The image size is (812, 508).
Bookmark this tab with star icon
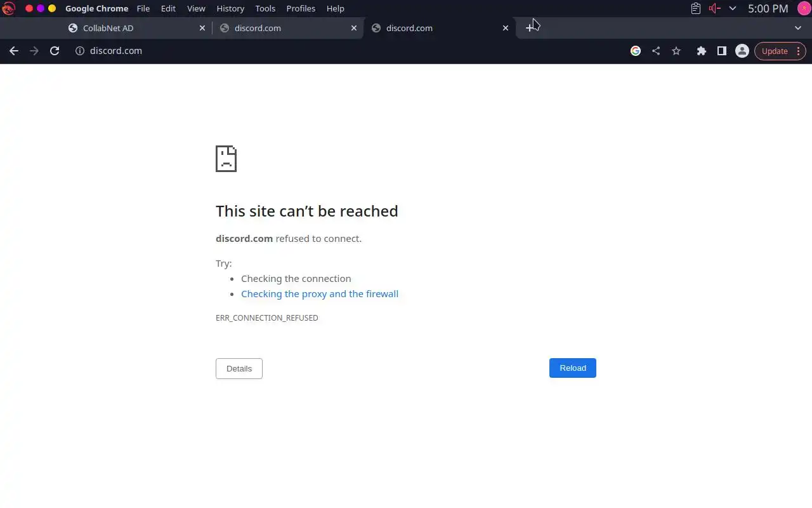point(676,51)
